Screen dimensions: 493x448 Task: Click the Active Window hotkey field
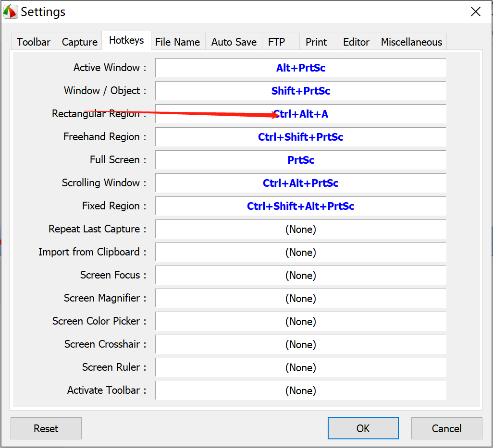point(301,68)
